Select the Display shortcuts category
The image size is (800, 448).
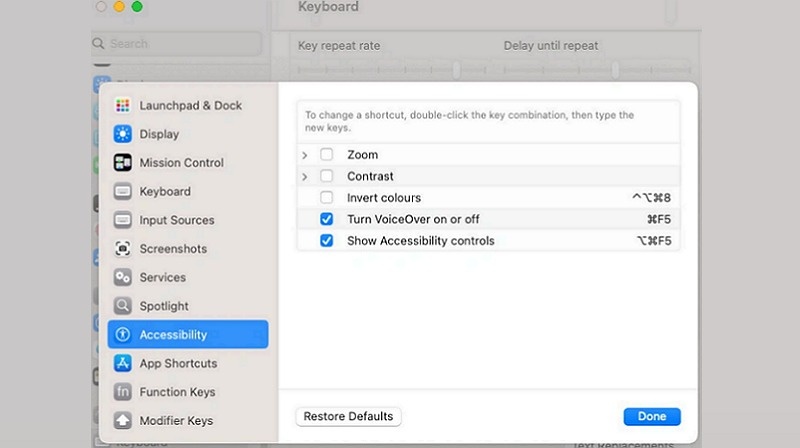click(x=188, y=134)
